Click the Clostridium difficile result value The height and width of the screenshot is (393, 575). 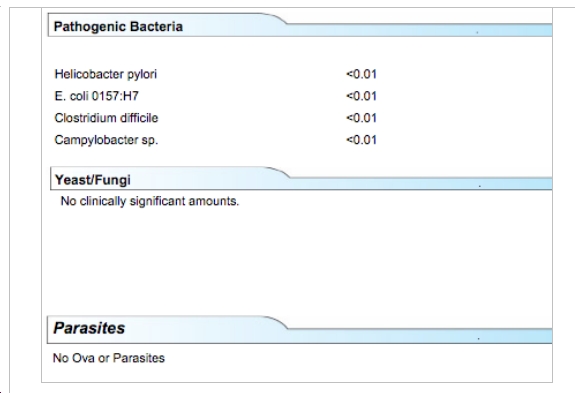click(361, 118)
